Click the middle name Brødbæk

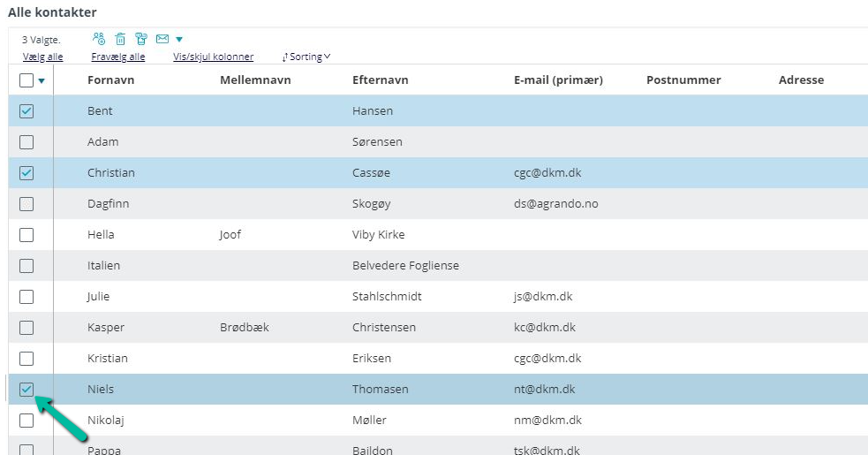point(244,328)
